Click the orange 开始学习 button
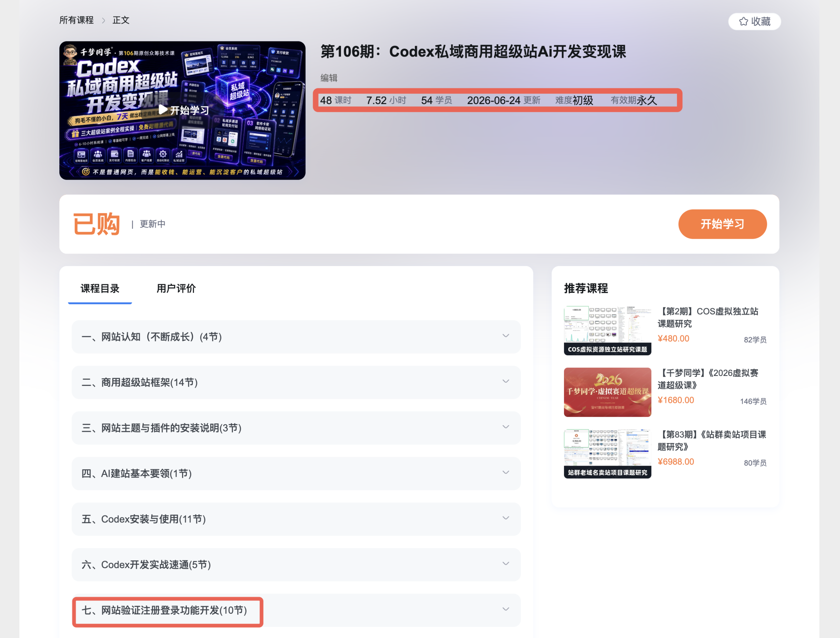The width and height of the screenshot is (840, 638). [x=722, y=224]
